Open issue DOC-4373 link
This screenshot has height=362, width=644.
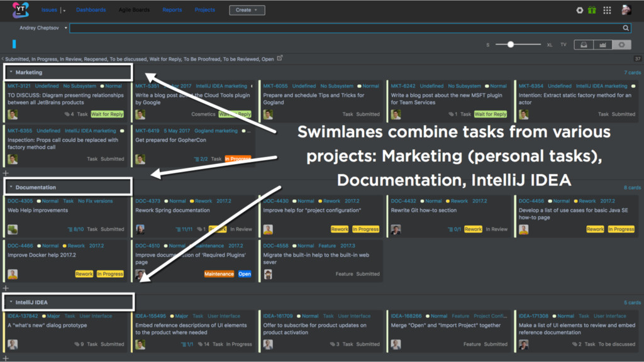click(x=148, y=200)
